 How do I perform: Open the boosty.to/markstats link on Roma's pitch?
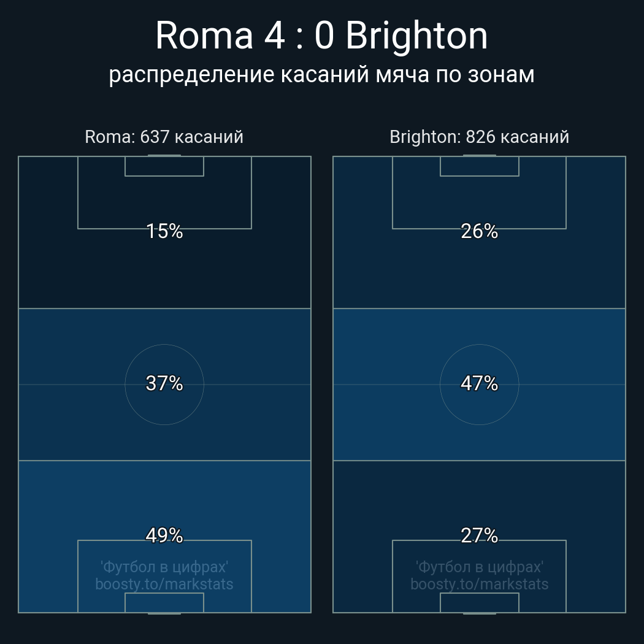[x=164, y=584]
